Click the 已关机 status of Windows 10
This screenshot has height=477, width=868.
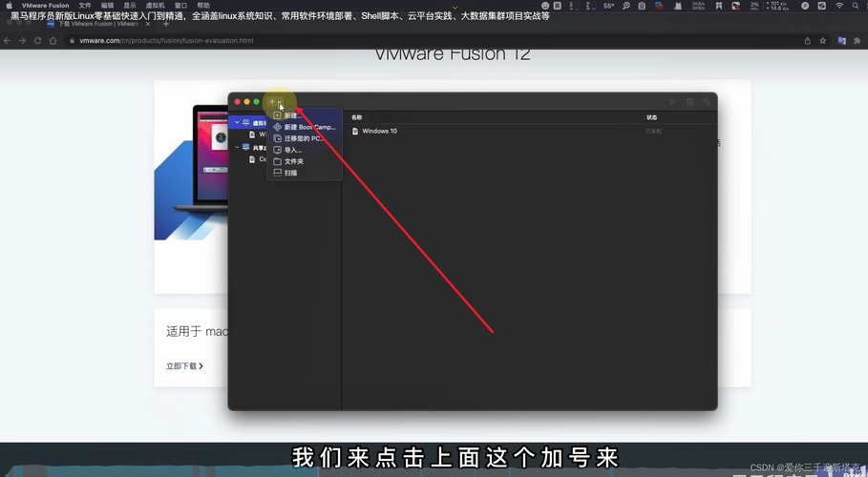pyautogui.click(x=653, y=131)
